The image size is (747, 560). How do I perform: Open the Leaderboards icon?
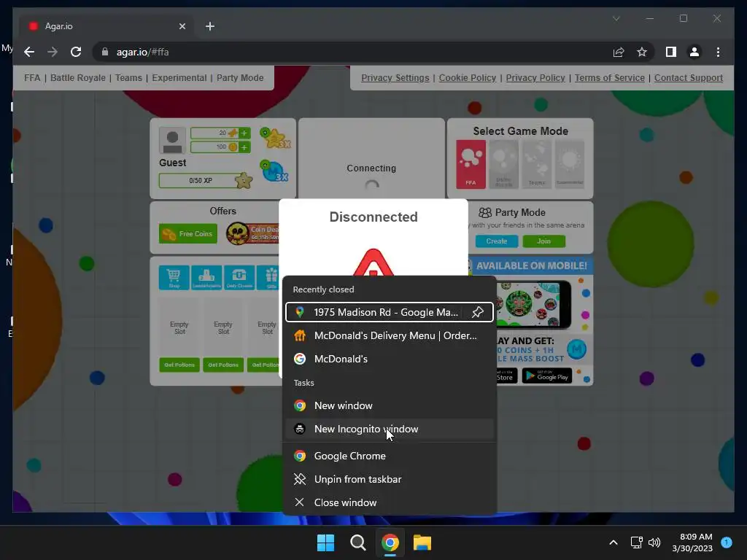click(x=206, y=278)
